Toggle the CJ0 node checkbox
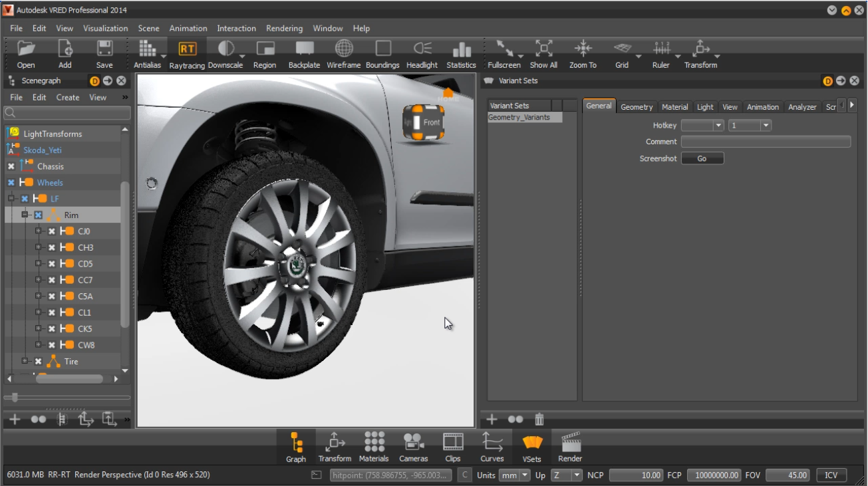 pos(52,231)
